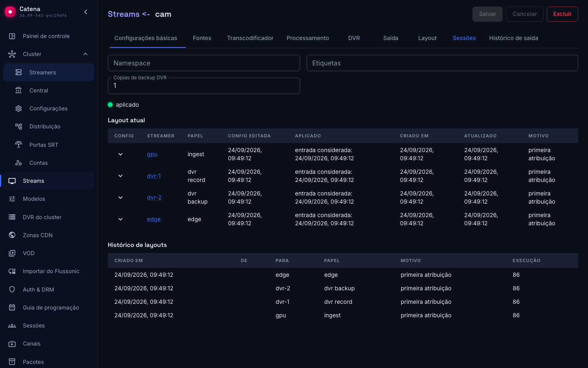
Task: Click the Etiquetas input field
Action: (442, 63)
